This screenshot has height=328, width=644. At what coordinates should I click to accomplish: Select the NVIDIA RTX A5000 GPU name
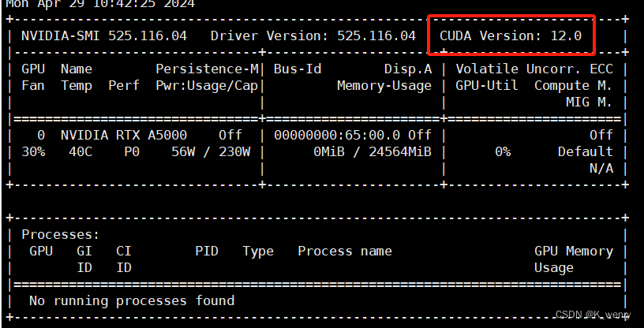[x=123, y=135]
